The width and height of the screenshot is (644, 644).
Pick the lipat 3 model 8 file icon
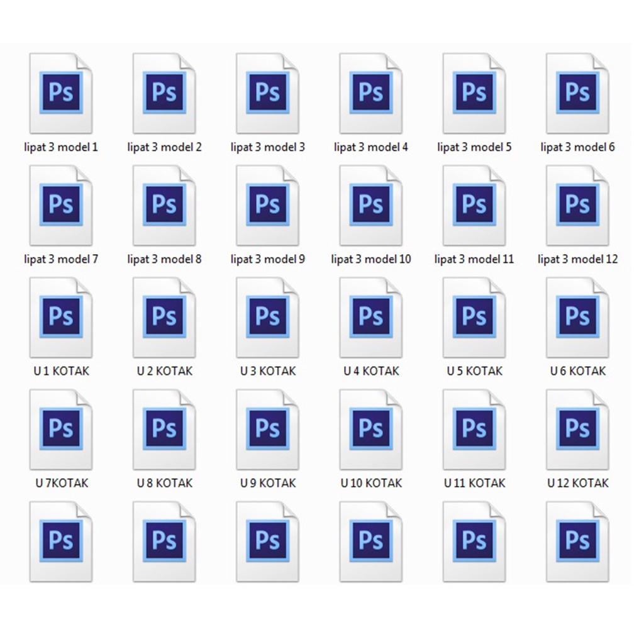coord(164,205)
